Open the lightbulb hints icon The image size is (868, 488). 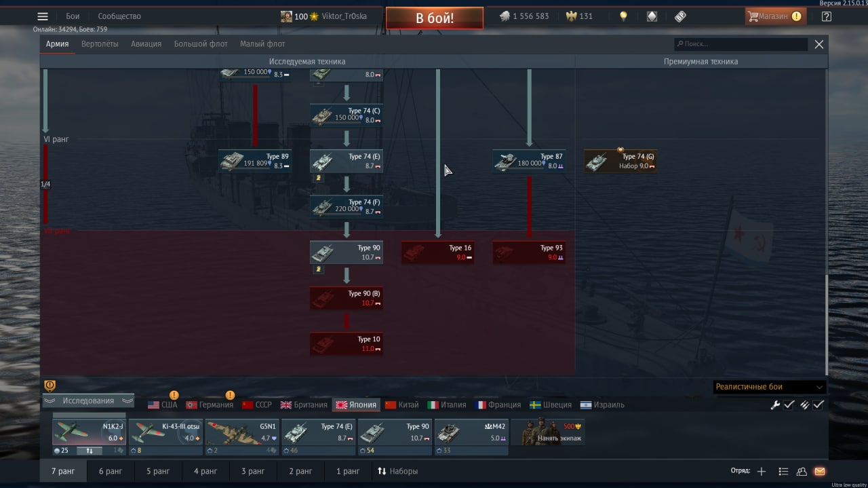[623, 16]
